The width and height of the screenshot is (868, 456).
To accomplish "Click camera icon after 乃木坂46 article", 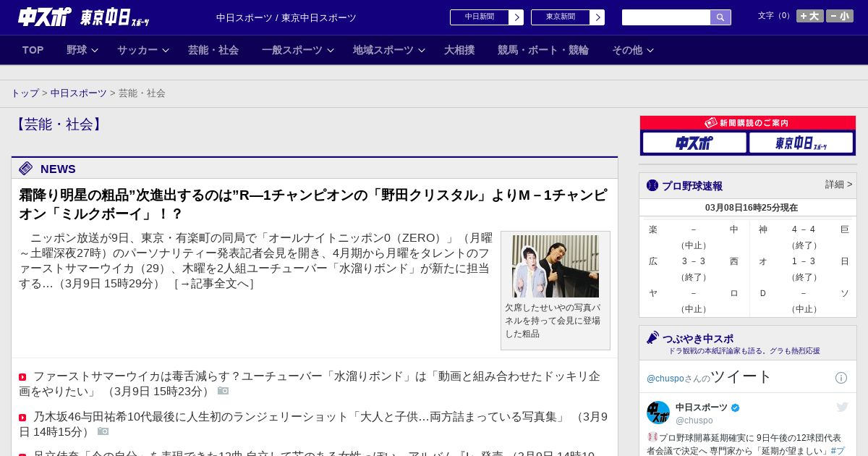I will pyautogui.click(x=103, y=431).
